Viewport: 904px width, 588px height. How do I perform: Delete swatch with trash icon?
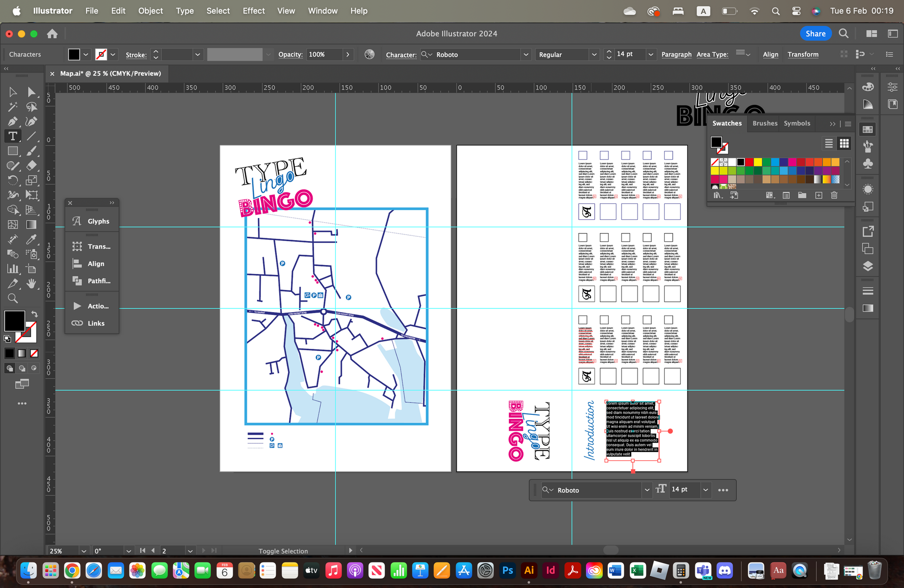click(834, 195)
